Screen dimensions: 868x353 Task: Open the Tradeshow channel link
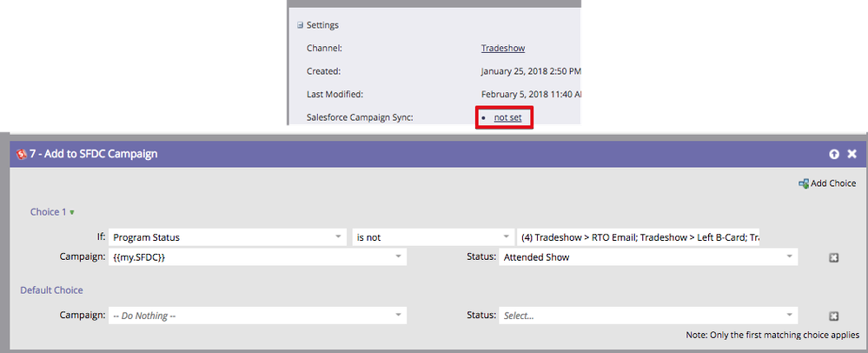coord(503,48)
